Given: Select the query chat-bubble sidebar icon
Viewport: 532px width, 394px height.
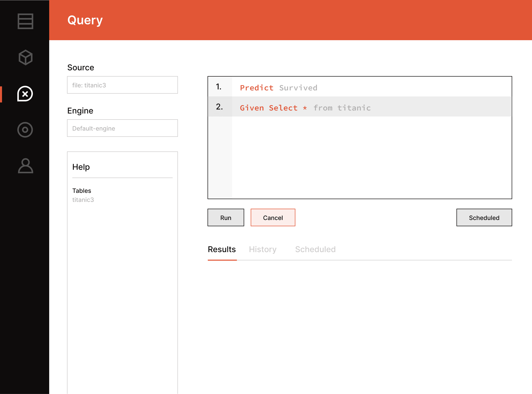Looking at the screenshot, I should [25, 94].
